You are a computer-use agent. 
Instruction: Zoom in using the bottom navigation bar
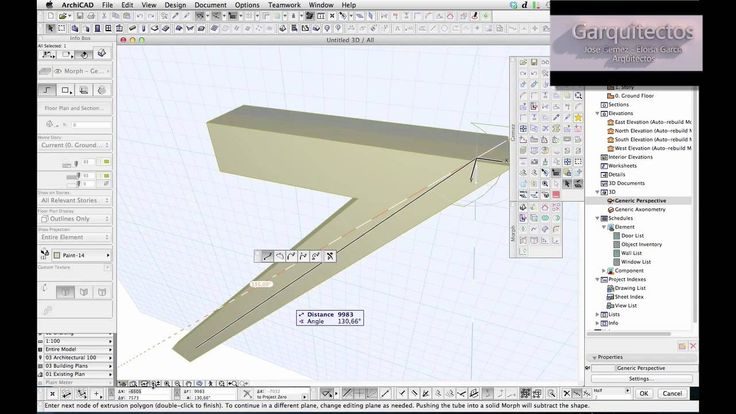pos(166,383)
